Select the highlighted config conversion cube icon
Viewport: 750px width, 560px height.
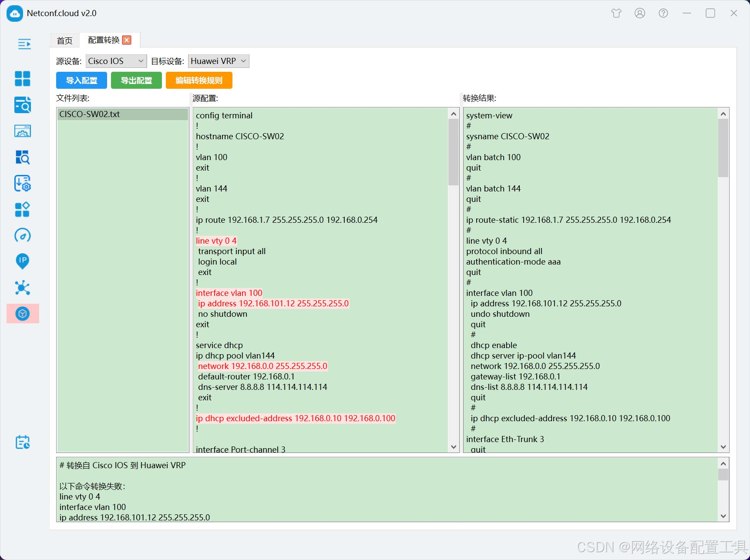coord(23,314)
